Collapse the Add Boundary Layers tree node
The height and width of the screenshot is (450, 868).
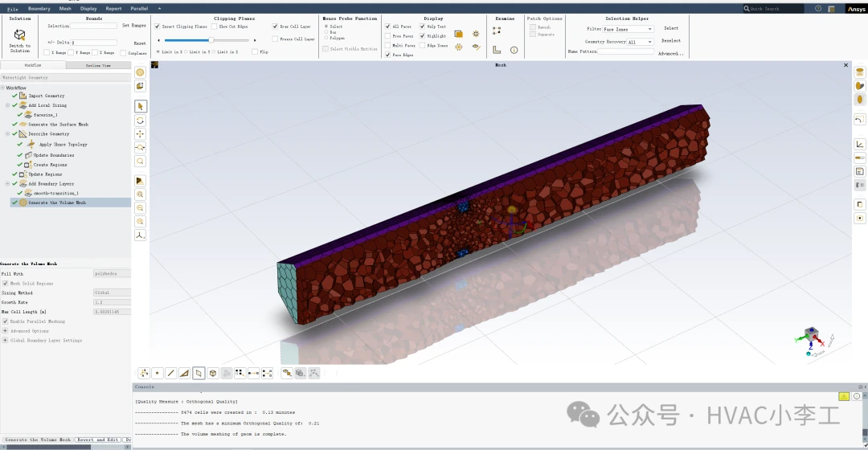coord(8,183)
